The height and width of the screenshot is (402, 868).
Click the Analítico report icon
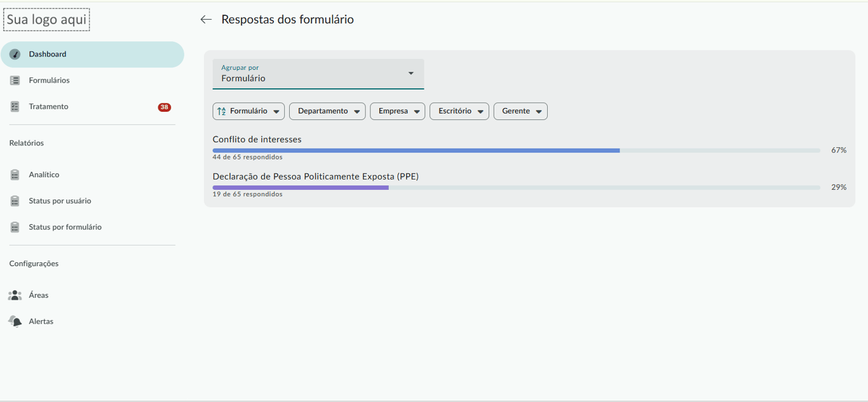pos(15,175)
